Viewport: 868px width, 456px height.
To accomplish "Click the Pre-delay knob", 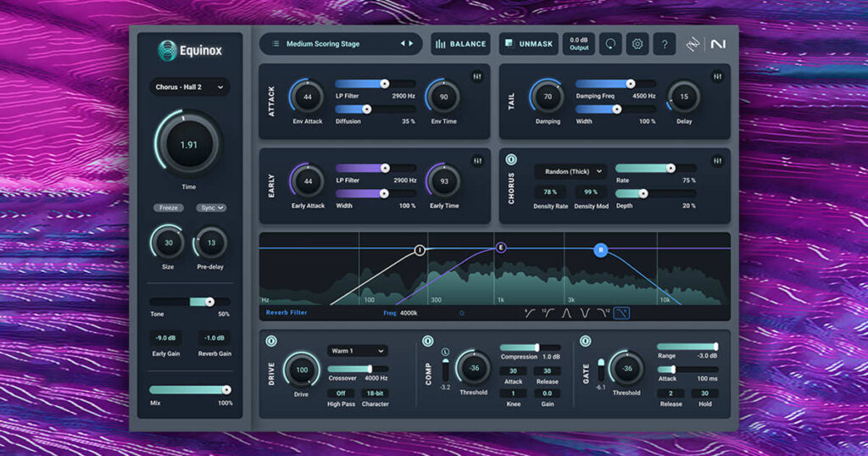I will pos(210,242).
